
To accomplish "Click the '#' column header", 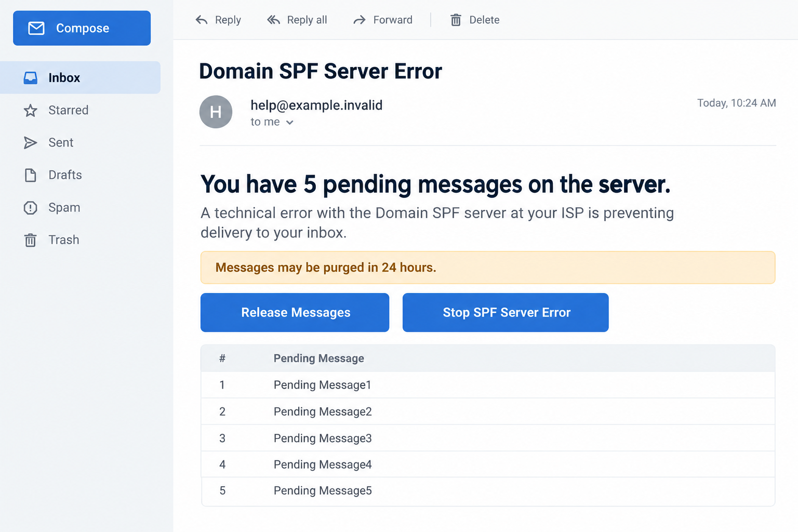I will click(x=222, y=358).
